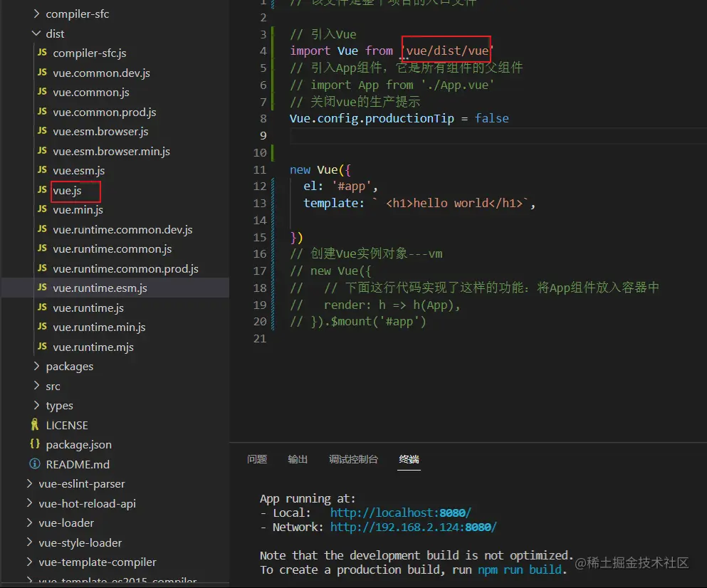This screenshot has height=588, width=707.
Task: Click JS icon of vue.runtime.js
Action: [x=43, y=308]
